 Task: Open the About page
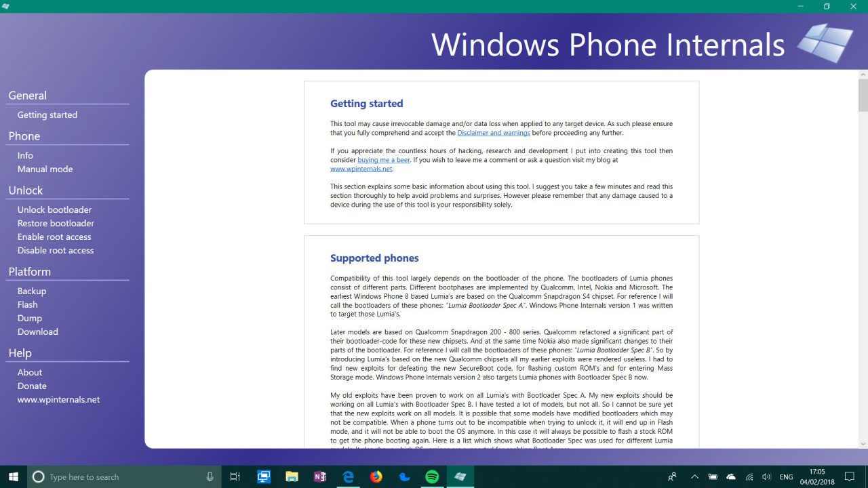[30, 372]
